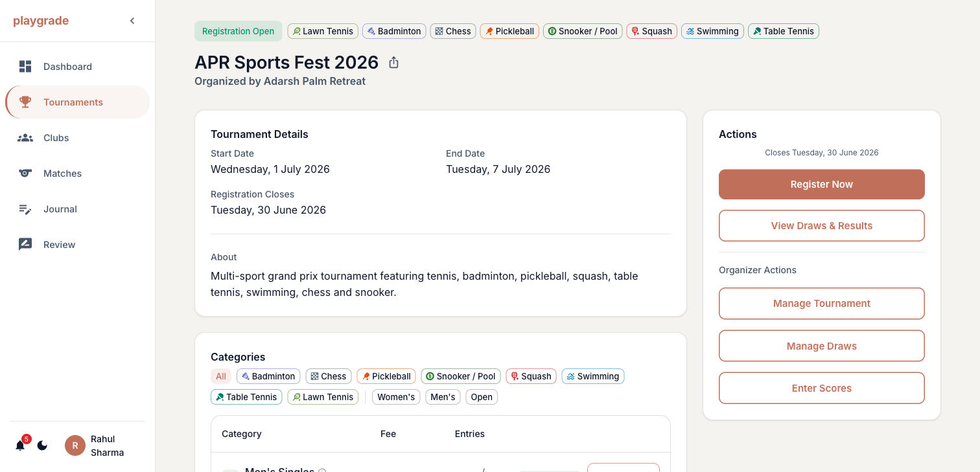Click Chess tag in header
The width and height of the screenshot is (980, 472).
(x=453, y=31)
